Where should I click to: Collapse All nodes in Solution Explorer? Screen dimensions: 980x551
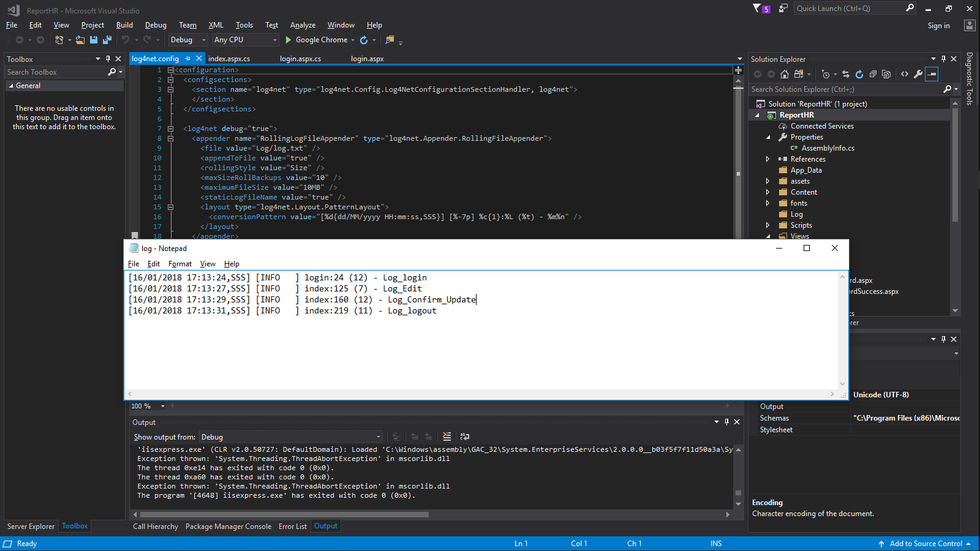873,74
